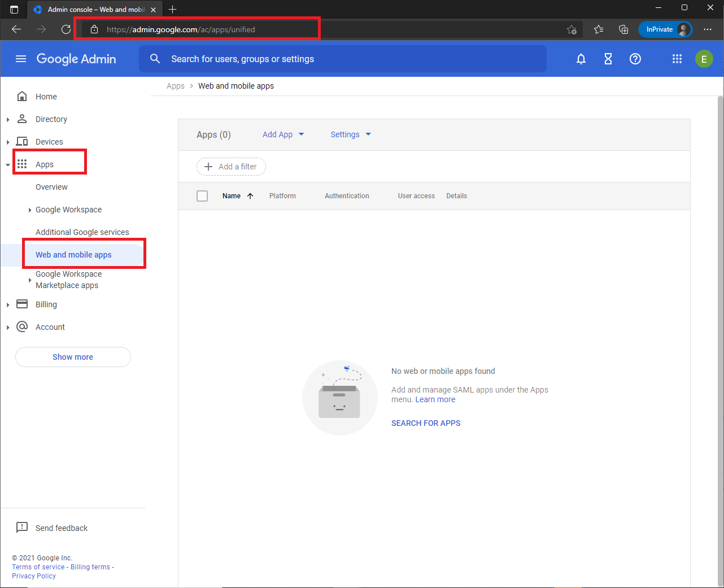Open the browser Favorites list icon
Image resolution: width=724 pixels, height=588 pixels.
[x=599, y=29]
